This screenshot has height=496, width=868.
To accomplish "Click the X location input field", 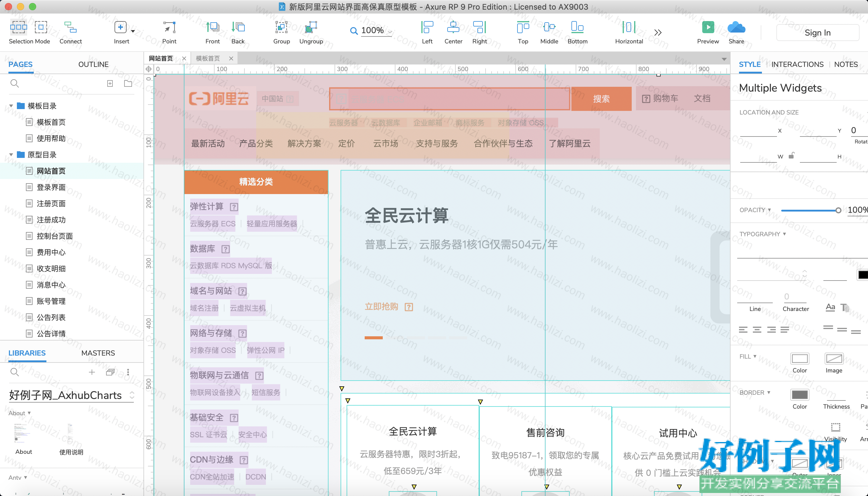I will (x=758, y=130).
